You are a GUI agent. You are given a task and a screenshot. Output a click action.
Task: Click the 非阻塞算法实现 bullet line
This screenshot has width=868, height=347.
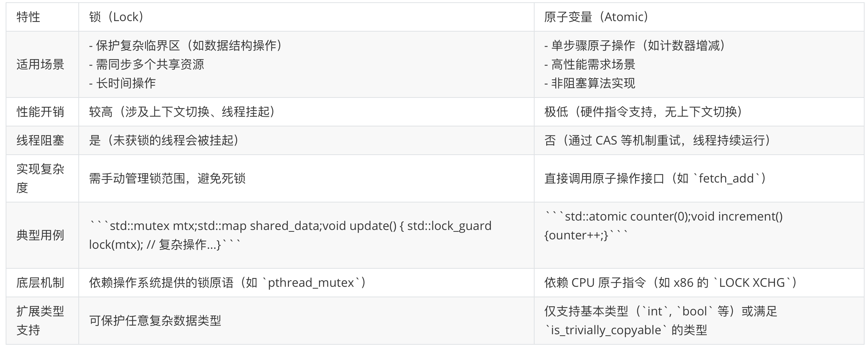pos(590,83)
